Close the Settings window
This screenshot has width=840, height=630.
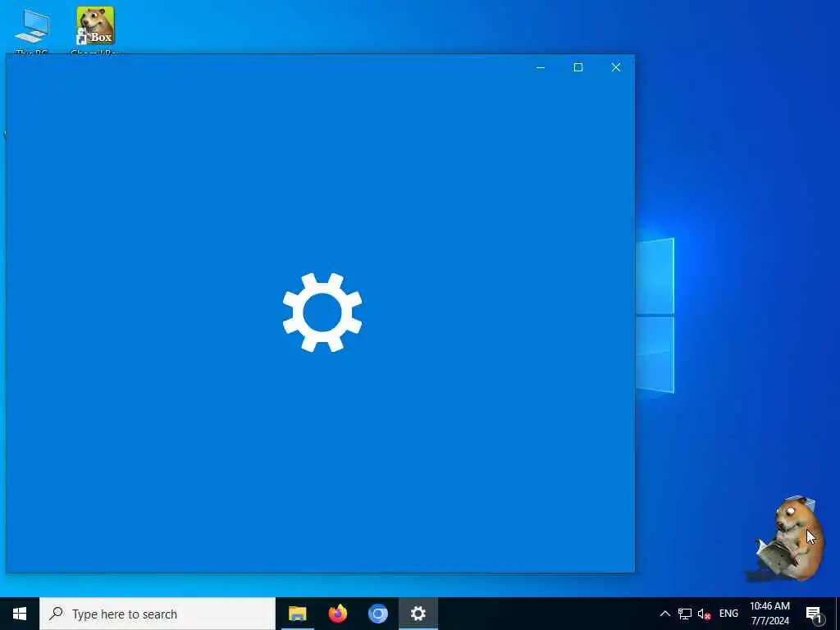[x=616, y=67]
